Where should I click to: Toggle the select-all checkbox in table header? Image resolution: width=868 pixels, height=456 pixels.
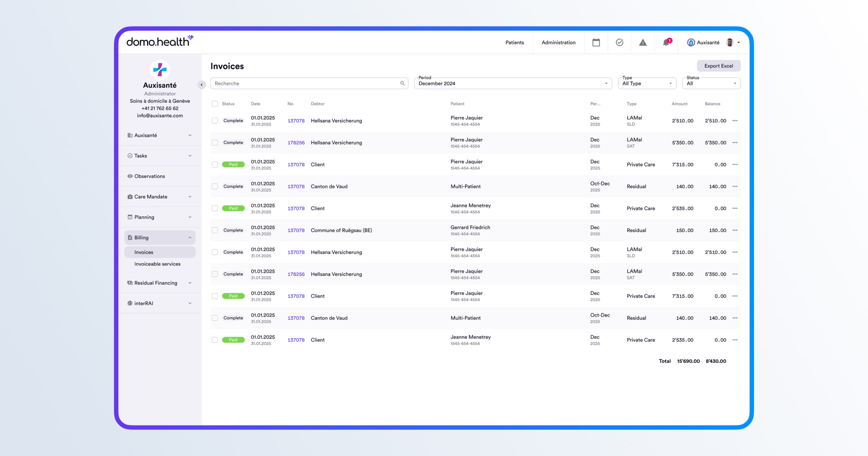click(215, 104)
